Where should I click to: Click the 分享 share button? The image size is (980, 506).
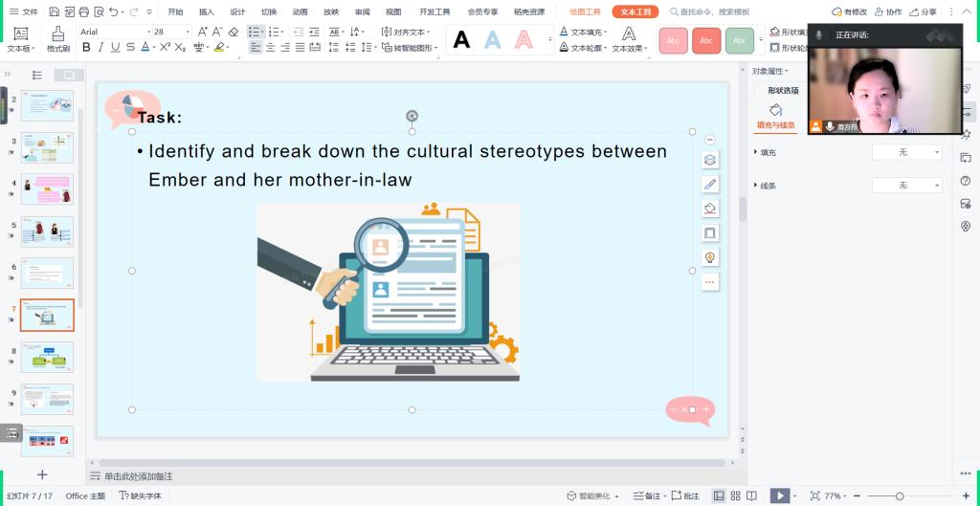tap(924, 12)
